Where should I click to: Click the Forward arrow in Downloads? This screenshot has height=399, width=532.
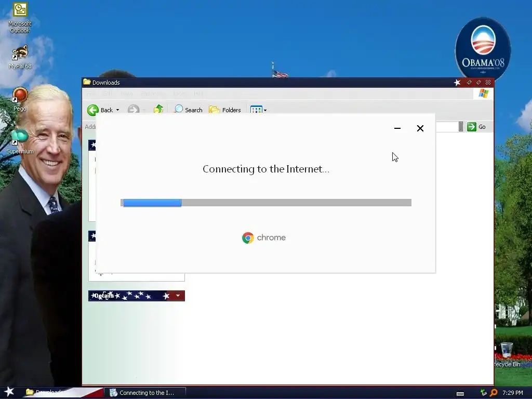tap(134, 110)
